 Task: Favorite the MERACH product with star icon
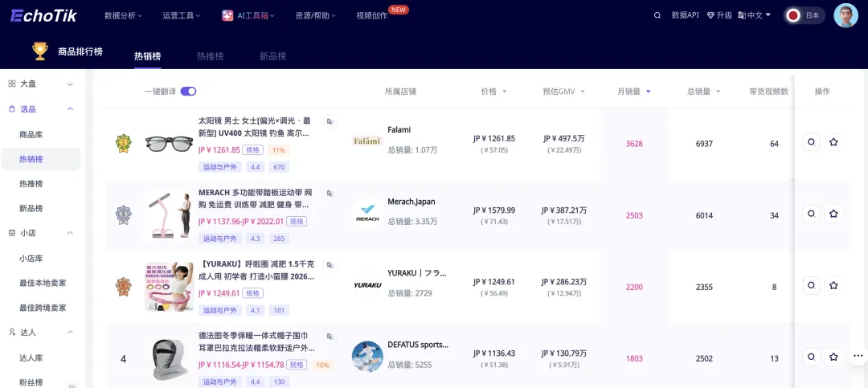(x=833, y=214)
